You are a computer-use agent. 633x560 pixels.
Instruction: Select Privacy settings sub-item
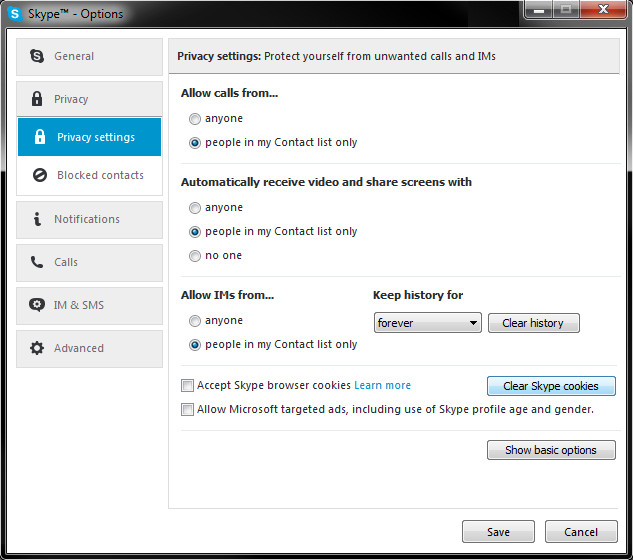(x=89, y=137)
